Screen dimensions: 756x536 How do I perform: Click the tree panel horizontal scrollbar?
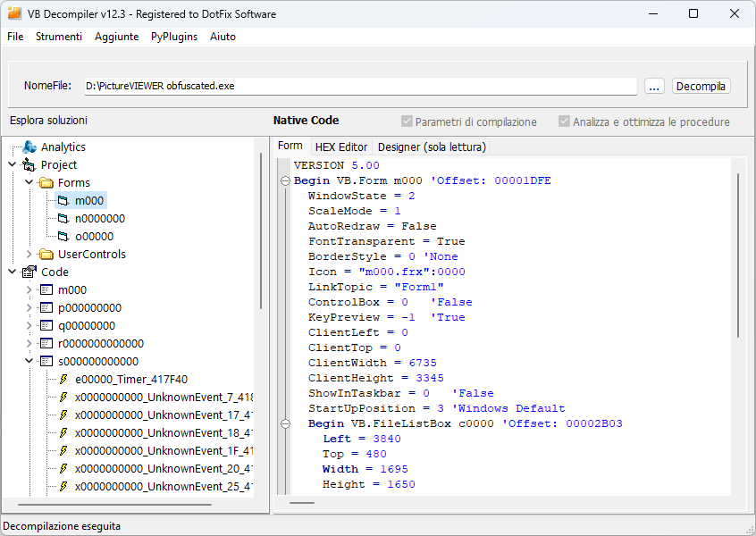coord(114,505)
